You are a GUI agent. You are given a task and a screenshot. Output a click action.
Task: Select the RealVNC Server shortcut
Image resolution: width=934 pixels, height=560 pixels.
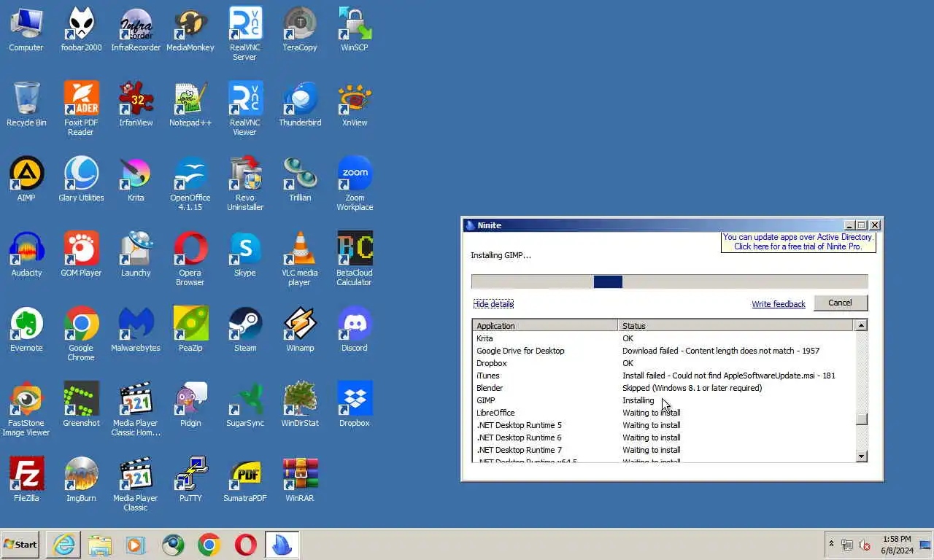point(245,34)
